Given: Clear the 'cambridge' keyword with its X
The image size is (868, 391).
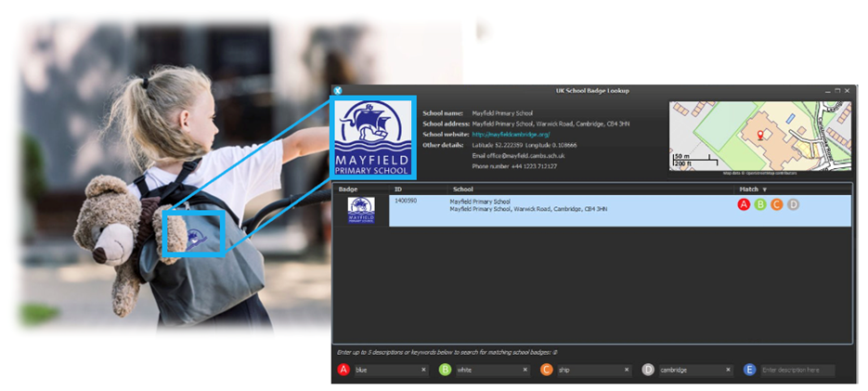Looking at the screenshot, I should coord(728,370).
